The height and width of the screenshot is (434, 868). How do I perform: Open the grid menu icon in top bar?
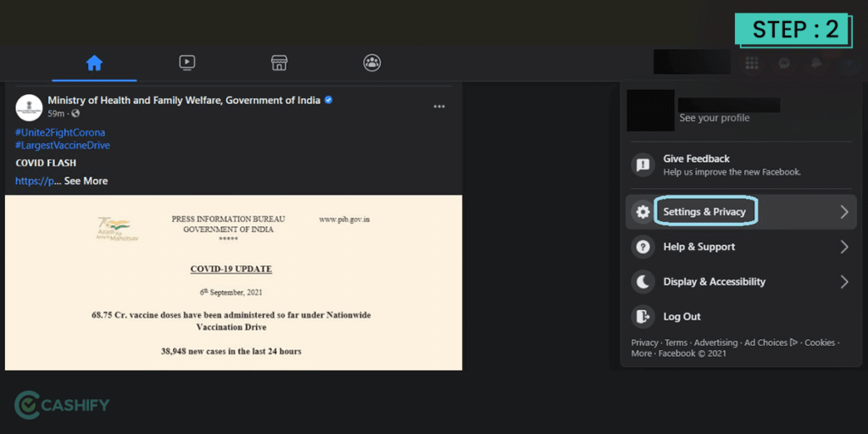pos(752,63)
